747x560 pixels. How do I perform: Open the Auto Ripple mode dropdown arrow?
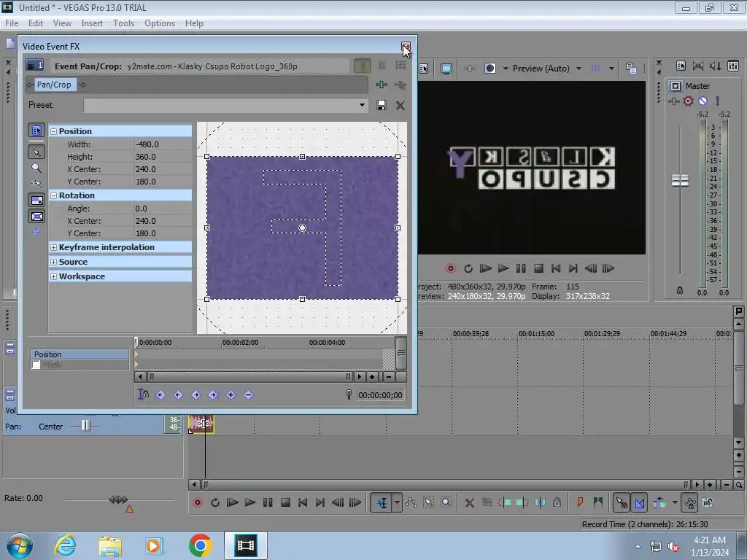675,502
